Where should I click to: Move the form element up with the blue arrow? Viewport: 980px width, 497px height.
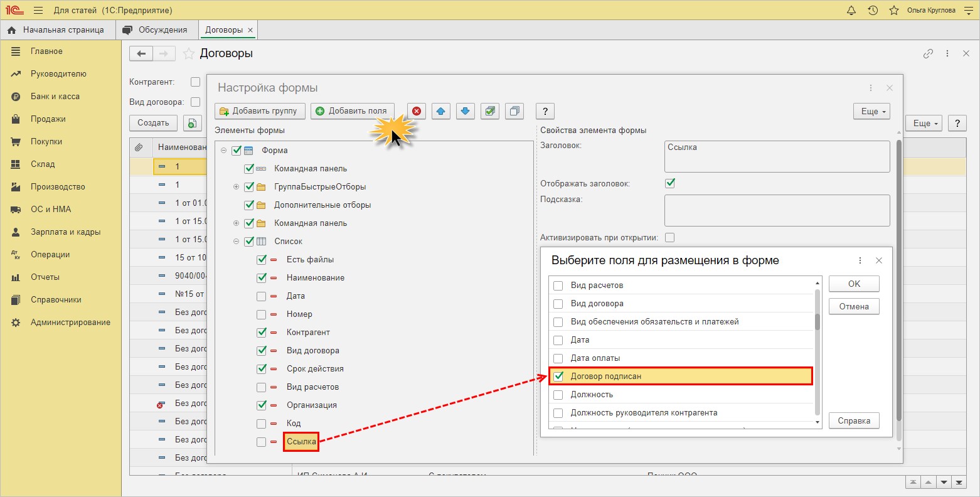coord(440,111)
